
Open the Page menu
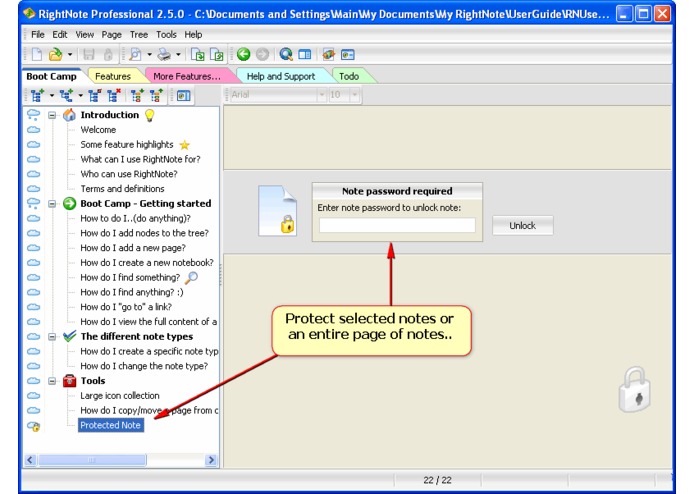click(111, 35)
